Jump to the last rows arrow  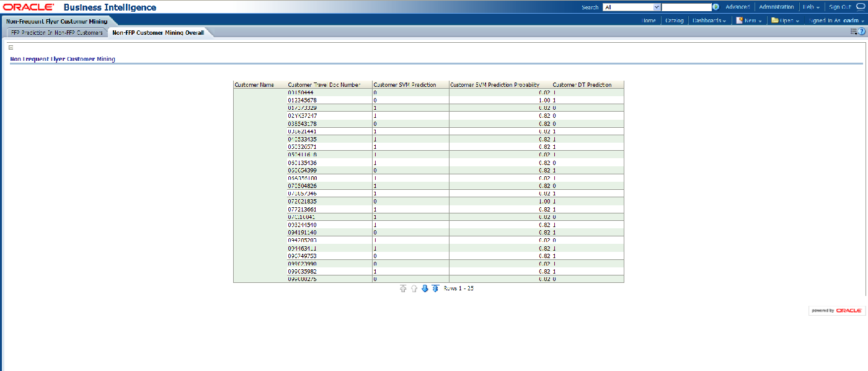tap(435, 288)
